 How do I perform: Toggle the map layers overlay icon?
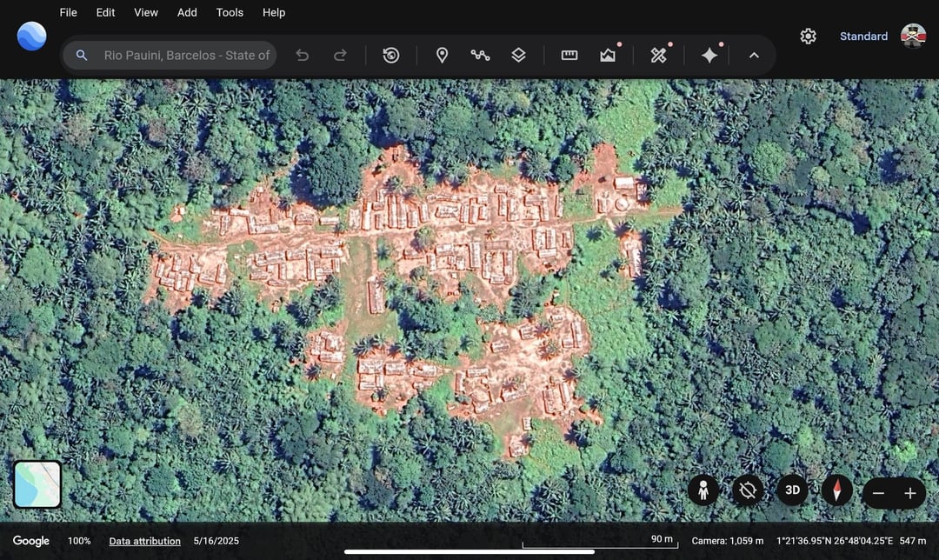click(518, 56)
